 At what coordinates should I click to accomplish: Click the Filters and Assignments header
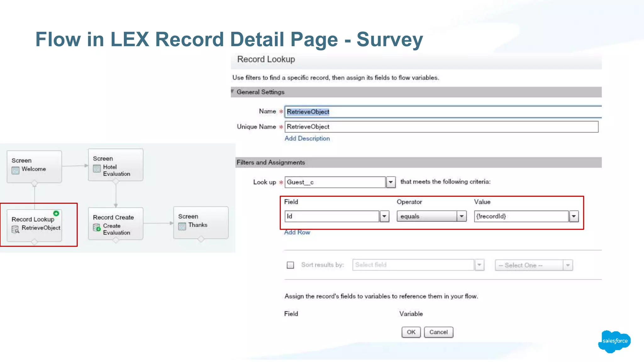271,162
